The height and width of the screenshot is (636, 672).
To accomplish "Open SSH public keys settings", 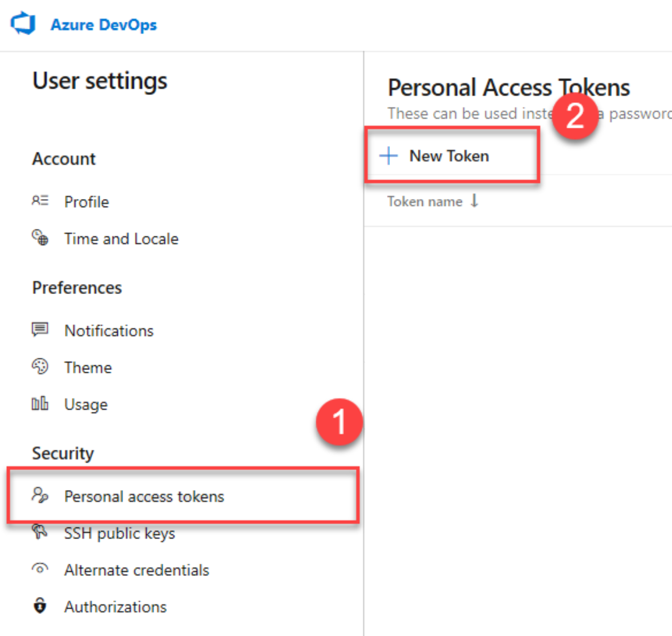I will point(119,533).
